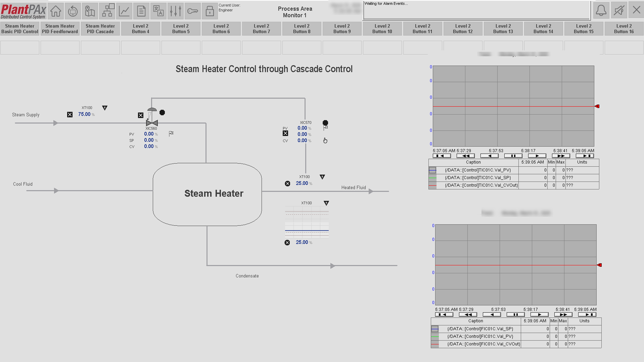Click the Steam Supply 75.00 value
644x362 pixels.
[84, 114]
